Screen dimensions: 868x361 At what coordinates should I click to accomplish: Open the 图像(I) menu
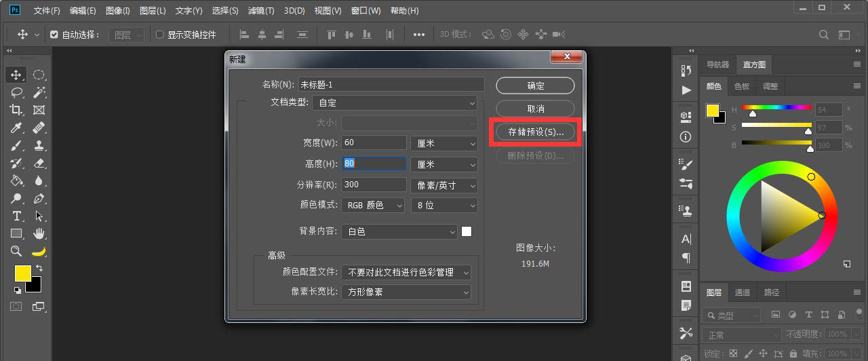pos(118,11)
